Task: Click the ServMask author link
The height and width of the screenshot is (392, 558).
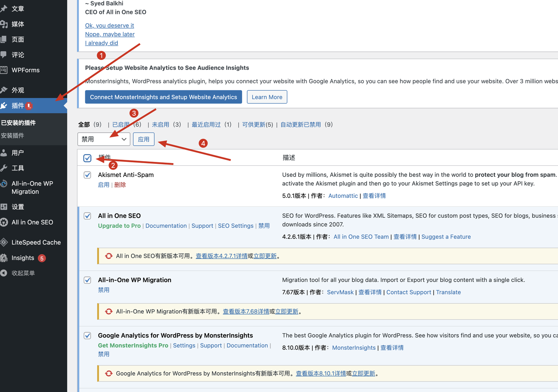Action: click(340, 292)
